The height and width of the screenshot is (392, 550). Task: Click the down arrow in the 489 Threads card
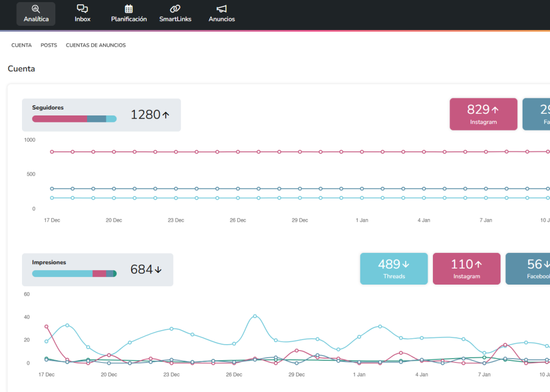click(406, 264)
